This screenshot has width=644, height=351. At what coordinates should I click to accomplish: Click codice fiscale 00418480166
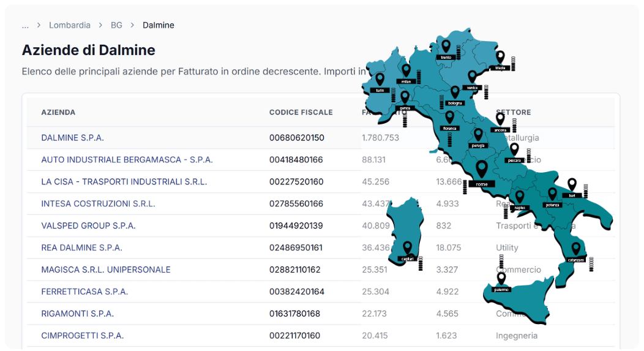296,159
